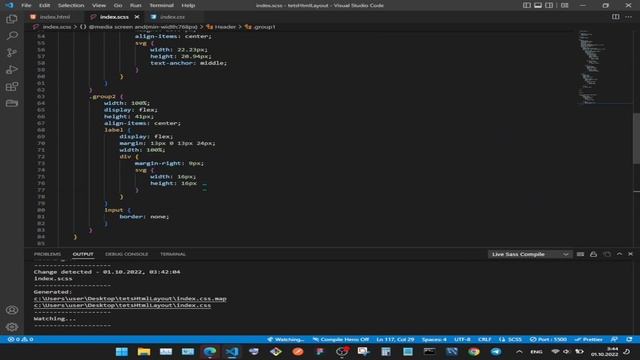Viewport: 640px width, 360px height.
Task: Open the taskbar clock and date
Action: pos(604,351)
